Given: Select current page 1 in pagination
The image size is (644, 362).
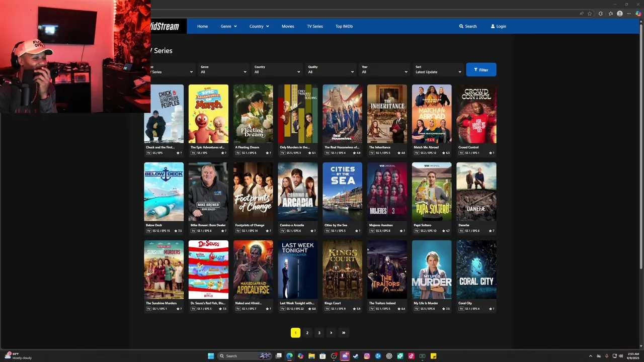Looking at the screenshot, I should [x=295, y=332].
